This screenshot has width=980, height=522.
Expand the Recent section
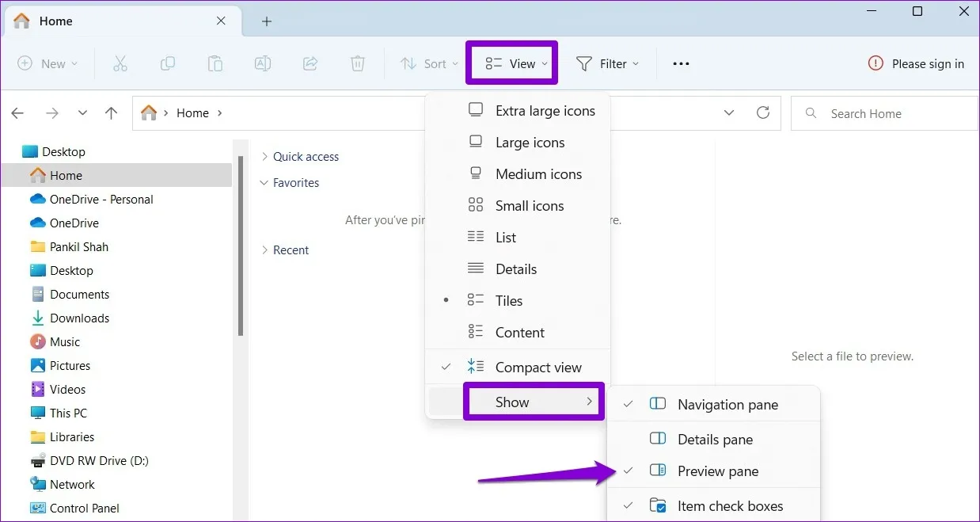[x=264, y=250]
